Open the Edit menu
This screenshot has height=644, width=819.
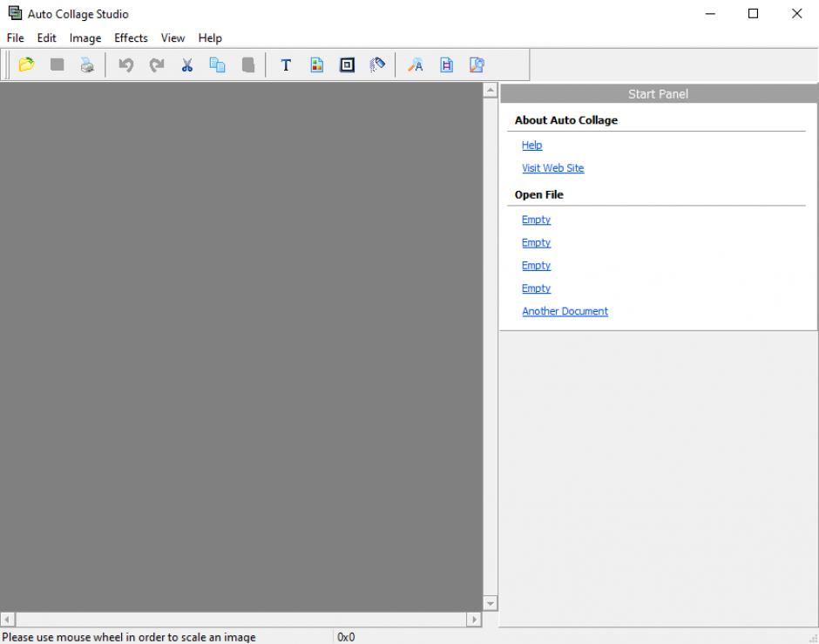[46, 38]
